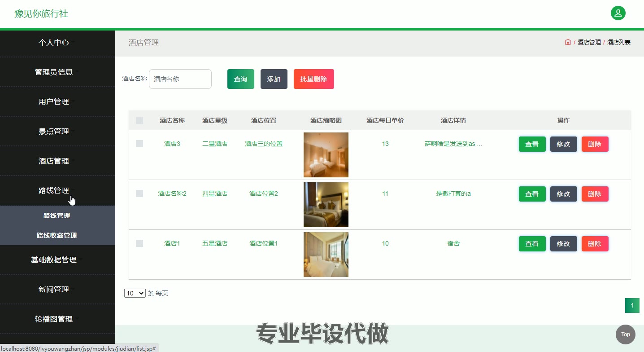Click 酒店列表 breadcrumb link
Screen dimensions: 644x352
(619, 42)
